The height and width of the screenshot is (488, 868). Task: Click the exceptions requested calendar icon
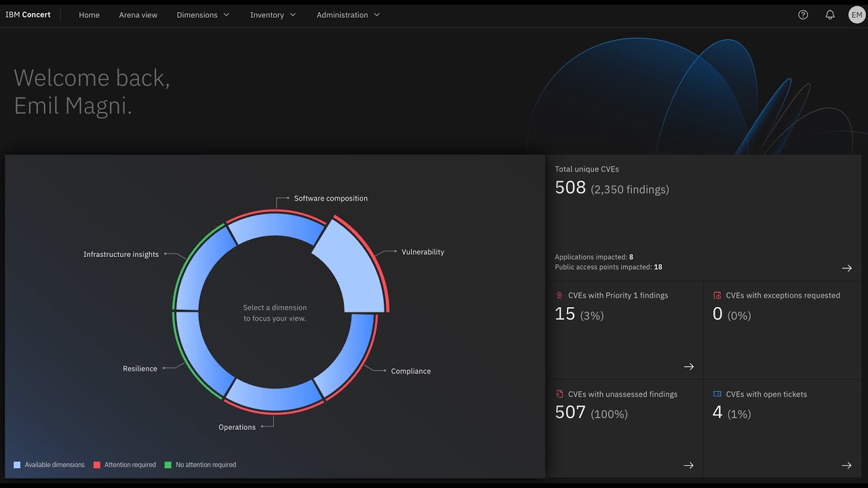point(717,296)
